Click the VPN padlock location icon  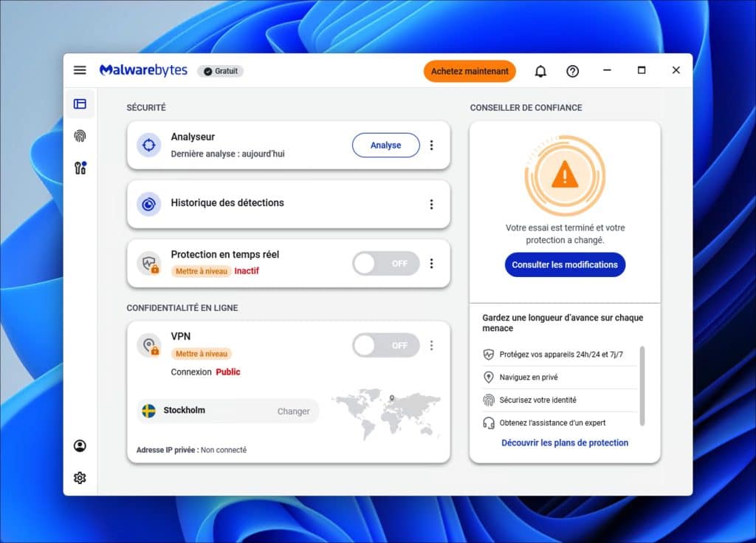point(149,345)
